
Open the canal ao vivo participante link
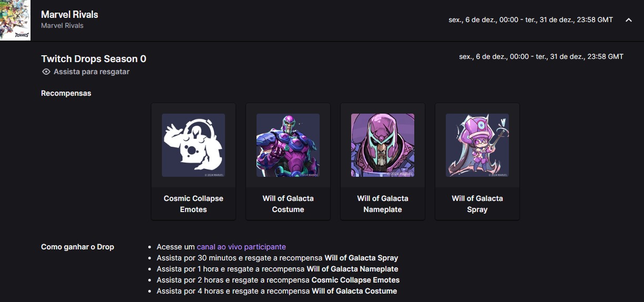coord(241,247)
